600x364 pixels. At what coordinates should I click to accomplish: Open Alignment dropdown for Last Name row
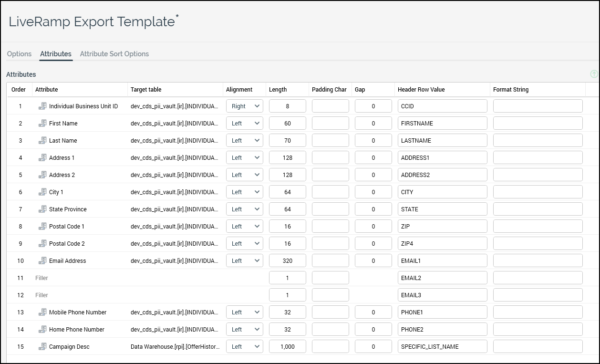(x=244, y=140)
